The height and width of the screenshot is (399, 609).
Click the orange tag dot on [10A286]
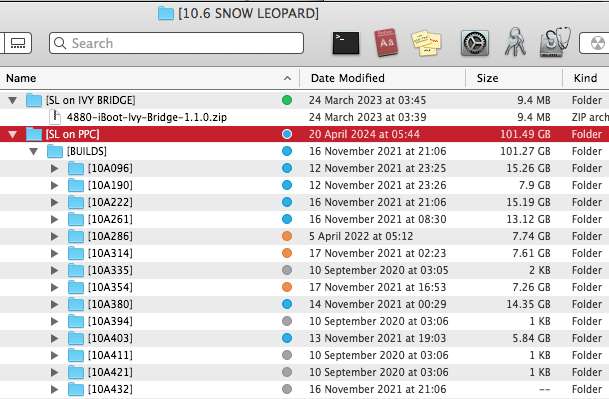point(287,236)
